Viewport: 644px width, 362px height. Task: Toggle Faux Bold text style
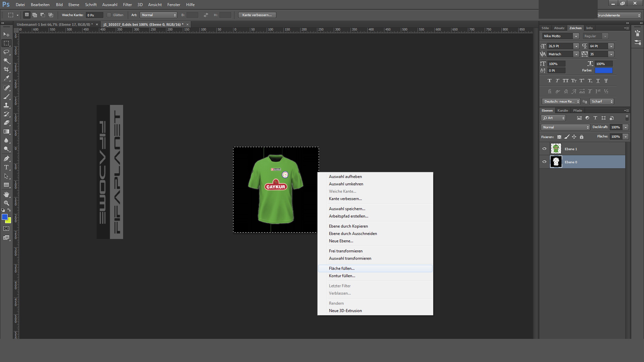pyautogui.click(x=549, y=81)
